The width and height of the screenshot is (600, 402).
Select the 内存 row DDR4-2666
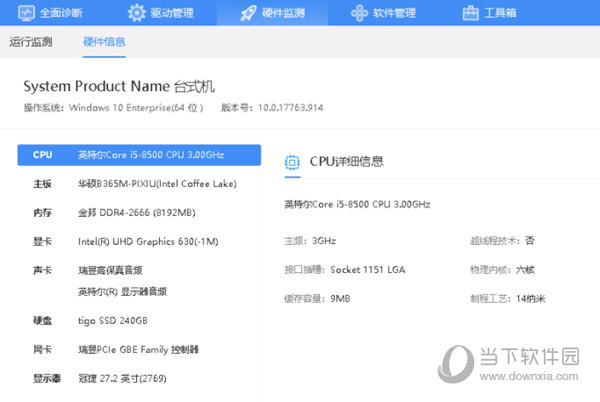point(139,213)
